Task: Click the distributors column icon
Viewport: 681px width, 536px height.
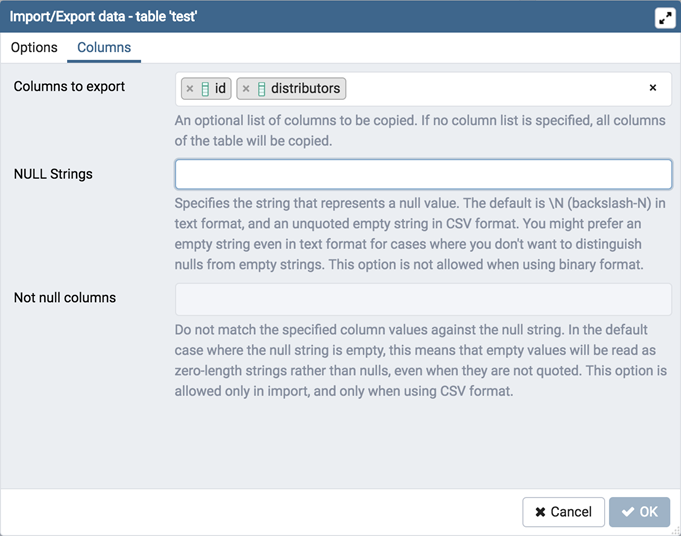Action: click(x=262, y=89)
